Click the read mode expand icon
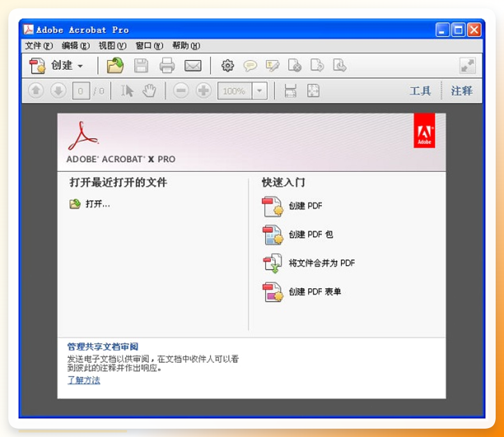504x437 pixels. tap(468, 66)
